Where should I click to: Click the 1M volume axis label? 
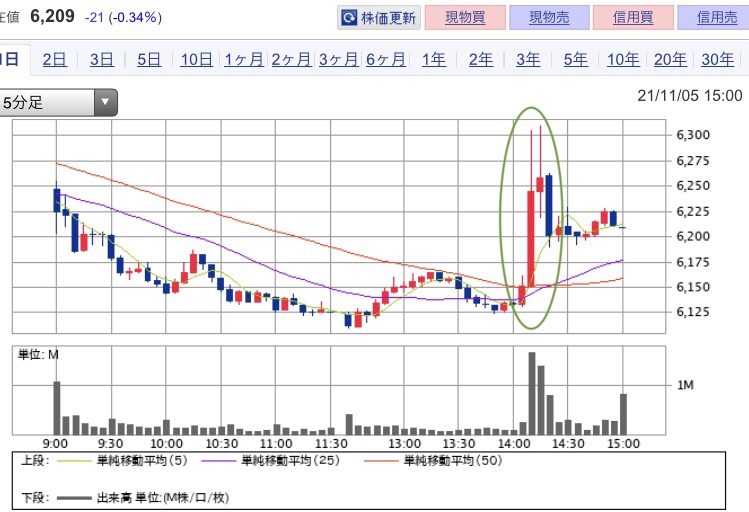pos(685,385)
